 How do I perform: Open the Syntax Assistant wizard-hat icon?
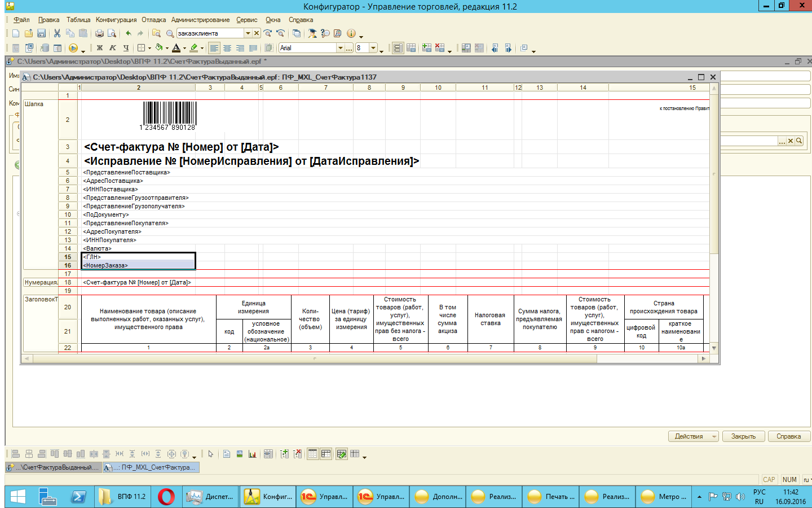point(312,33)
